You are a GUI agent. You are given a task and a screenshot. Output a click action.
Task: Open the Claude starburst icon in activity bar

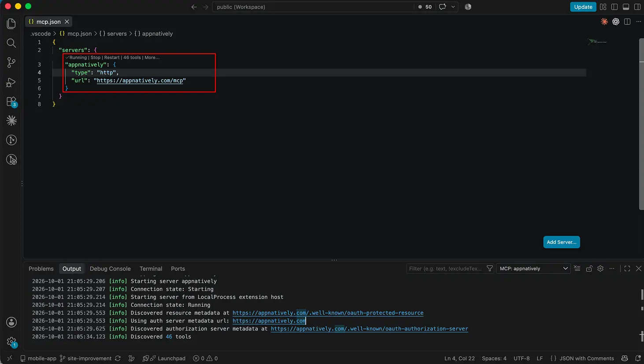[x=11, y=121]
